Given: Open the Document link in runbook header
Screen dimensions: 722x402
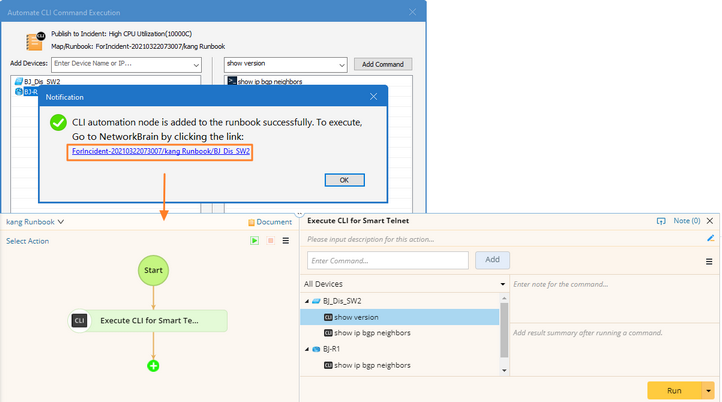Looking at the screenshot, I should (270, 222).
